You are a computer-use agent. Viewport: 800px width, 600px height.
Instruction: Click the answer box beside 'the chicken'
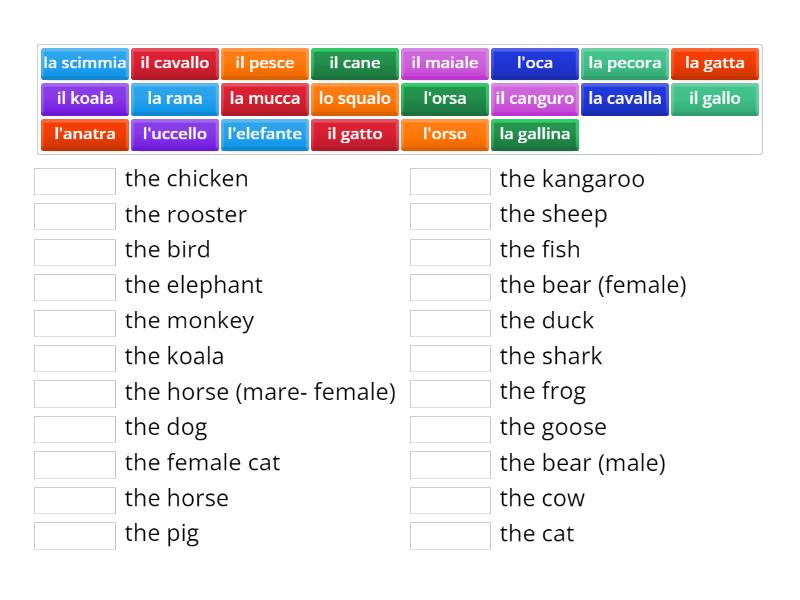pyautogui.click(x=75, y=181)
